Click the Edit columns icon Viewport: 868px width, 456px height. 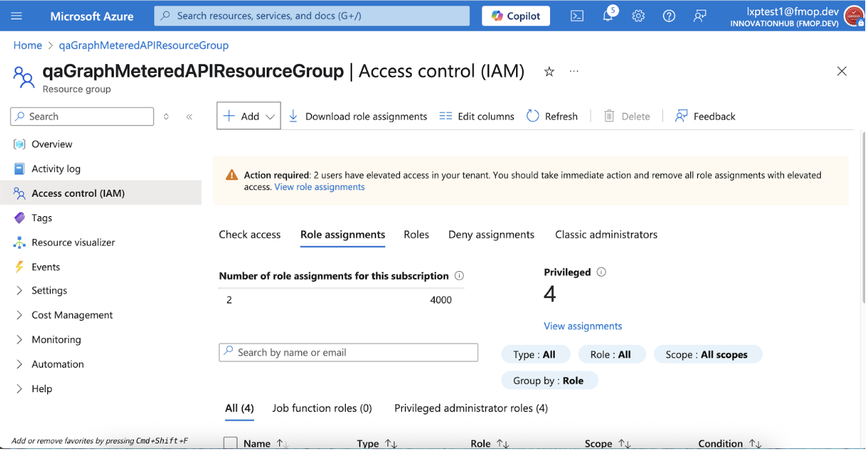coord(446,116)
